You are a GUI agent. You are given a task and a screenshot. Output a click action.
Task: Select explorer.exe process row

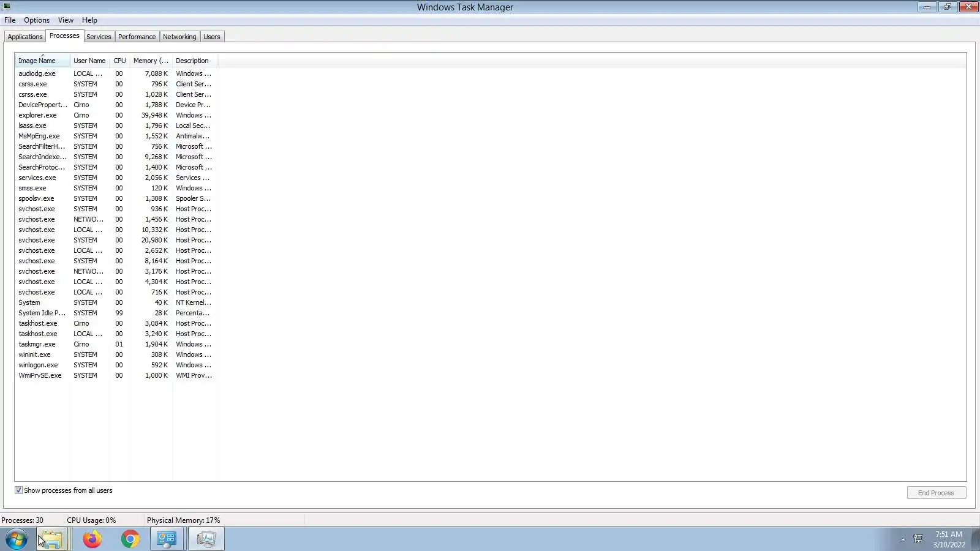(116, 115)
